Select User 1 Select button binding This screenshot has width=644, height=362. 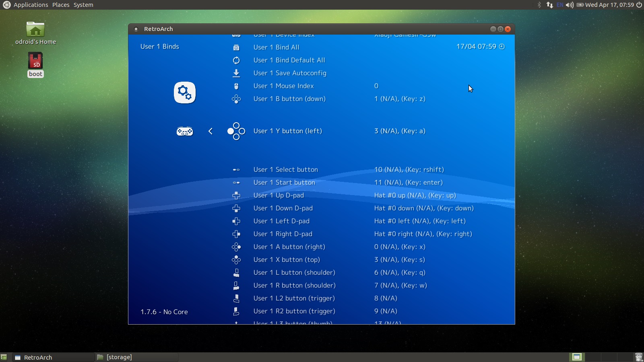pyautogui.click(x=285, y=170)
